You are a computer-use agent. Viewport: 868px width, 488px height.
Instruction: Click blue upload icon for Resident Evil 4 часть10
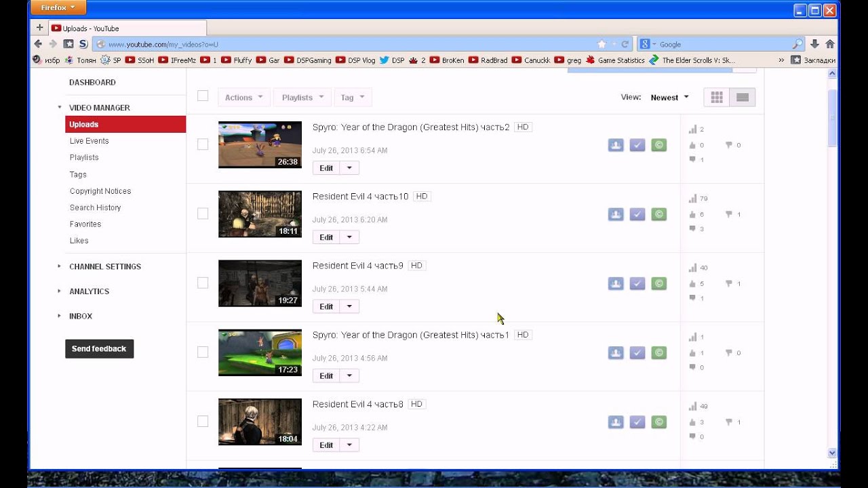(616, 214)
